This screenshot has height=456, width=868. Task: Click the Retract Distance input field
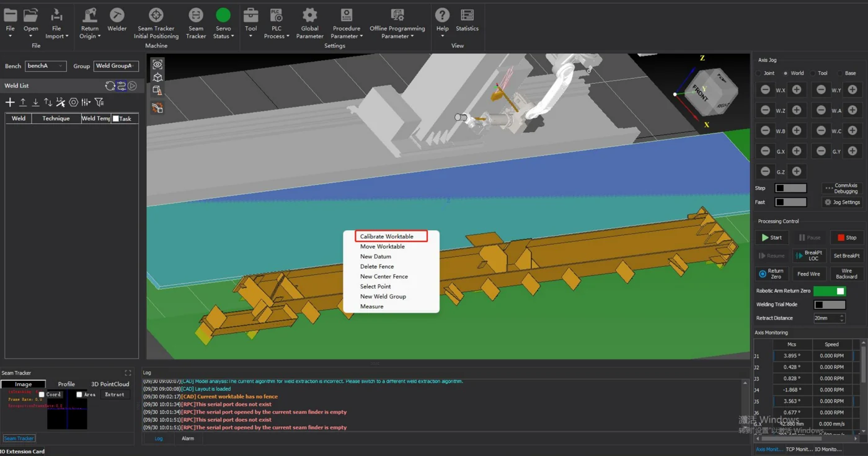tap(829, 318)
